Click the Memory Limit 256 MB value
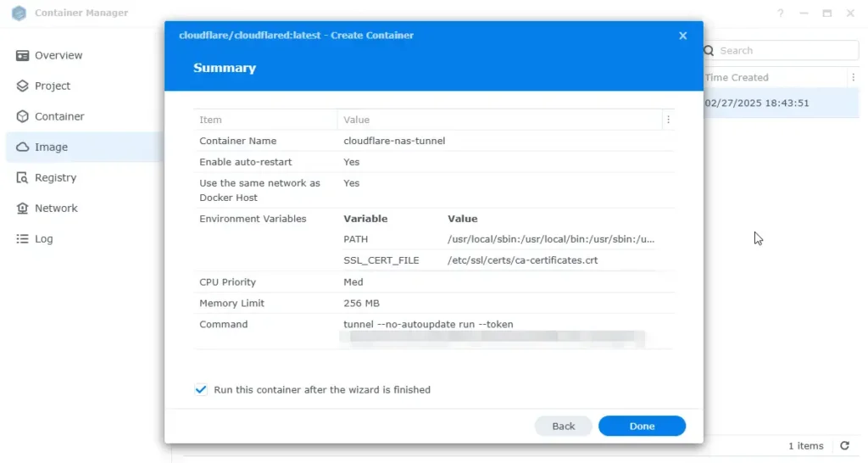The height and width of the screenshot is (463, 868). [x=361, y=303]
